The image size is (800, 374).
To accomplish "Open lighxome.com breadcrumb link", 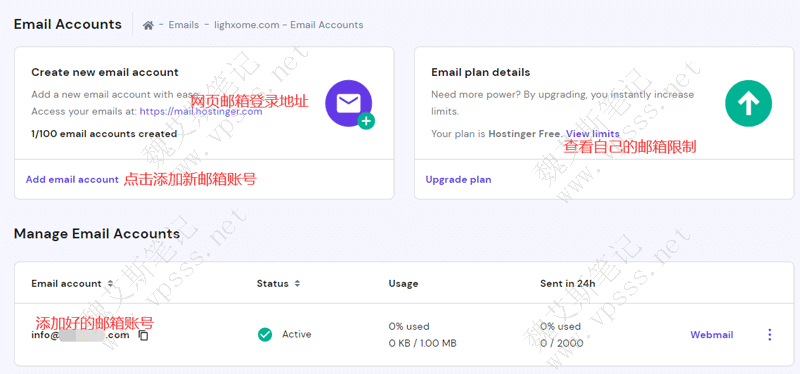I will 246,25.
